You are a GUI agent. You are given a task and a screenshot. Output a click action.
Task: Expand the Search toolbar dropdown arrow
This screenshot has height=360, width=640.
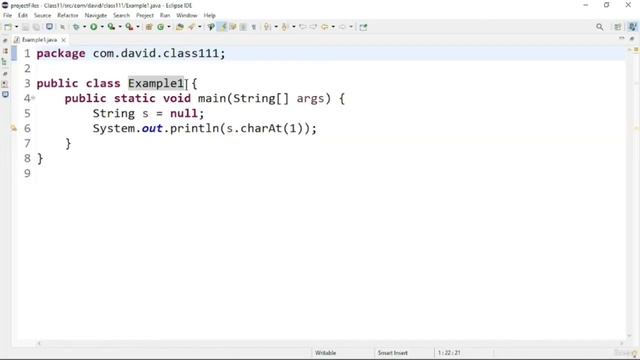[x=200, y=27]
